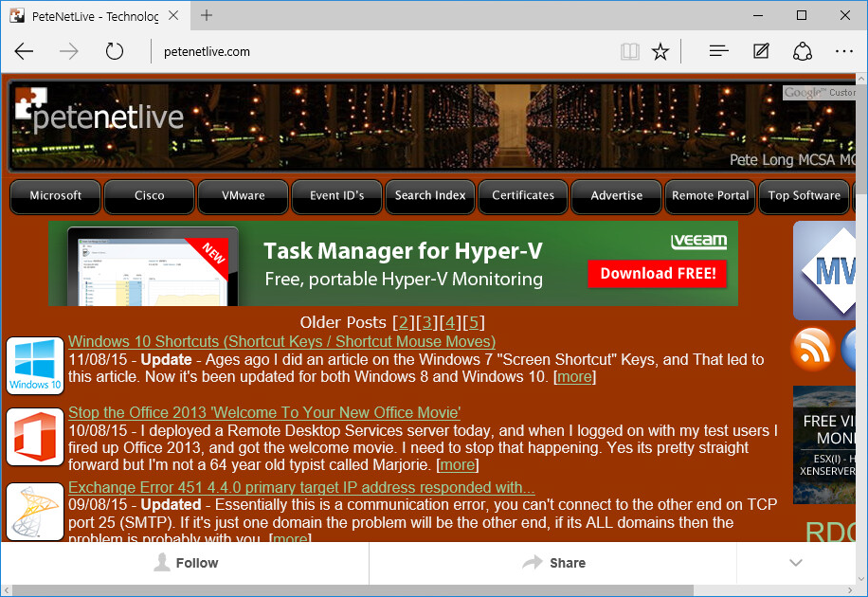The width and height of the screenshot is (868, 597).
Task: Go to older posts page 2
Action: click(404, 322)
